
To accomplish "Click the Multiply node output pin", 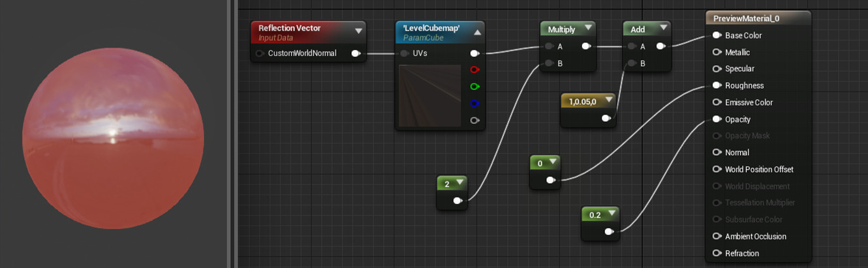I will [x=586, y=46].
